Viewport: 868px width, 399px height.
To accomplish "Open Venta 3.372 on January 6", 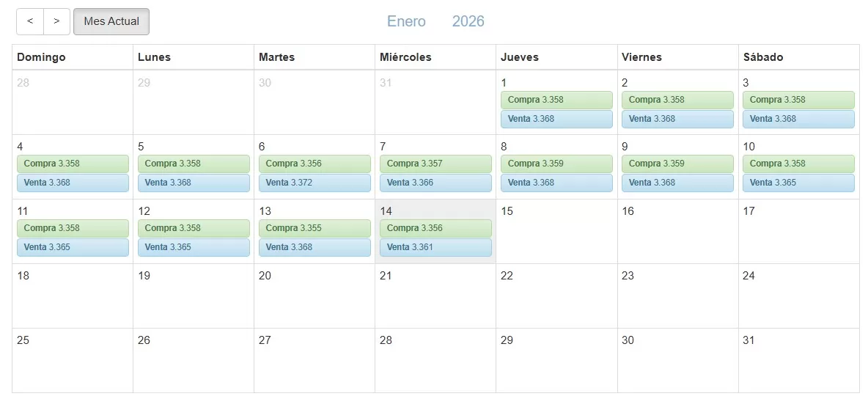I will (315, 183).
